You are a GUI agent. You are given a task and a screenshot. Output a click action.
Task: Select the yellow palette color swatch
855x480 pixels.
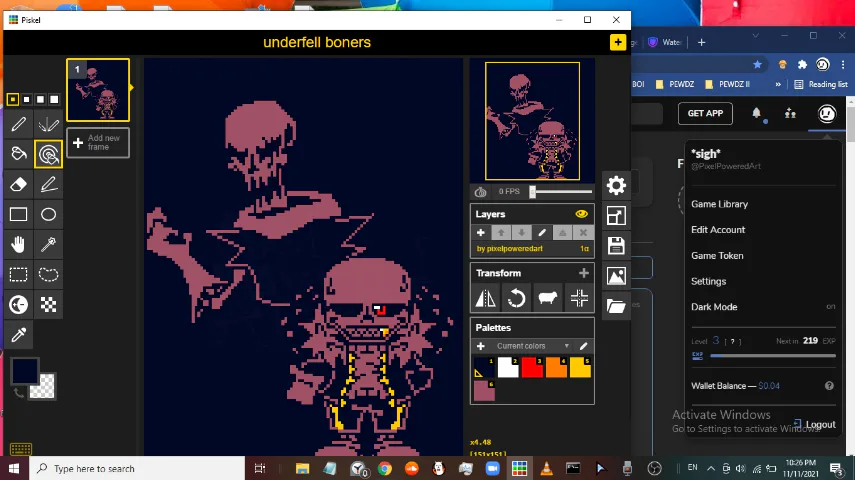click(580, 368)
